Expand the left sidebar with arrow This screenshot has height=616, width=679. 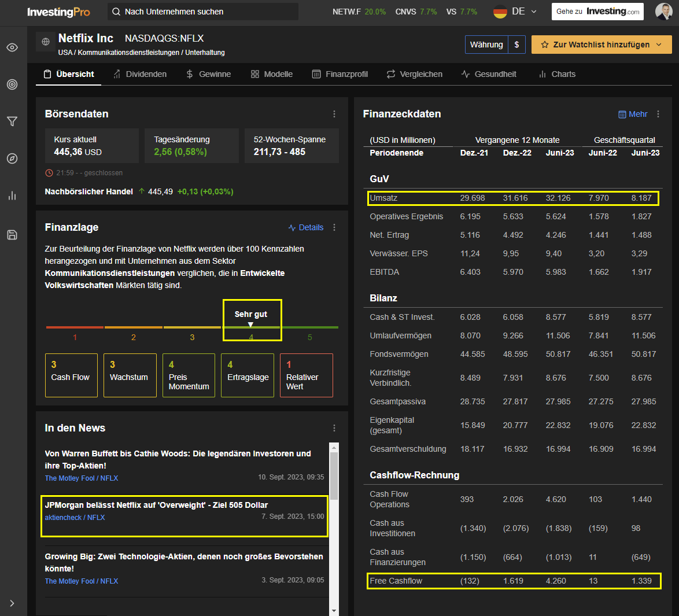pos(12,603)
